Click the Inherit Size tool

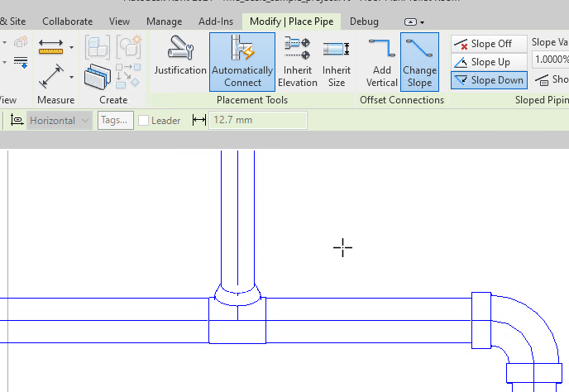click(x=337, y=62)
